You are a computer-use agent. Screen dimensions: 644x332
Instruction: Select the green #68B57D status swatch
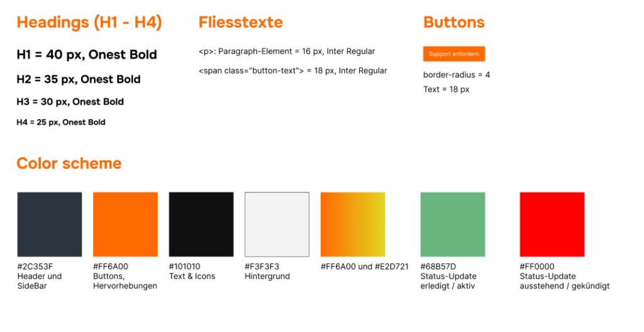coord(453,224)
